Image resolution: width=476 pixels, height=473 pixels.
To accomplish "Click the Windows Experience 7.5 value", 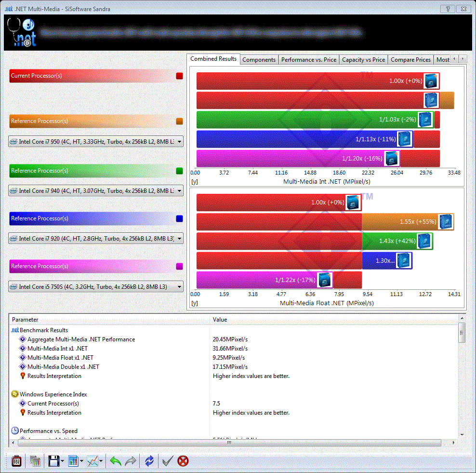I will (216, 404).
